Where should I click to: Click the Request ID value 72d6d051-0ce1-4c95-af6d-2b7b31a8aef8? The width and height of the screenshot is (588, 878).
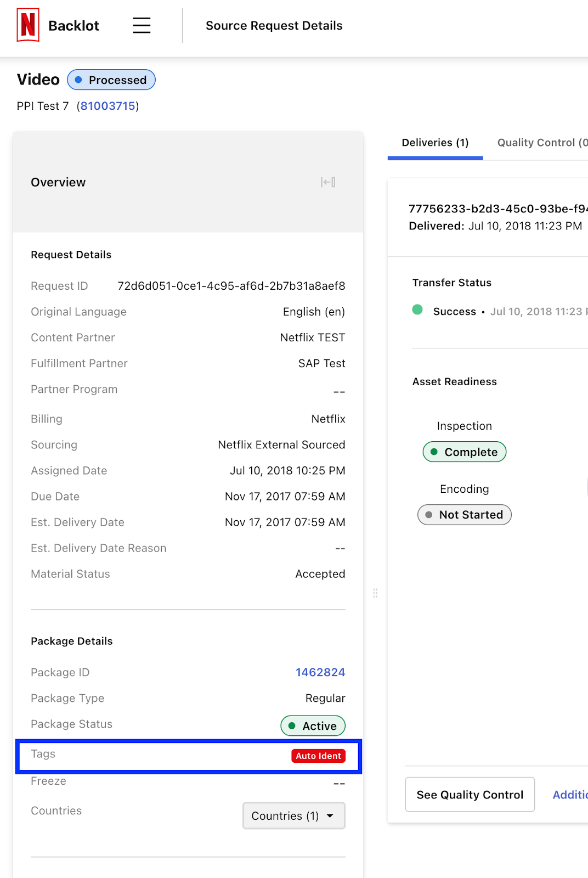[231, 286]
